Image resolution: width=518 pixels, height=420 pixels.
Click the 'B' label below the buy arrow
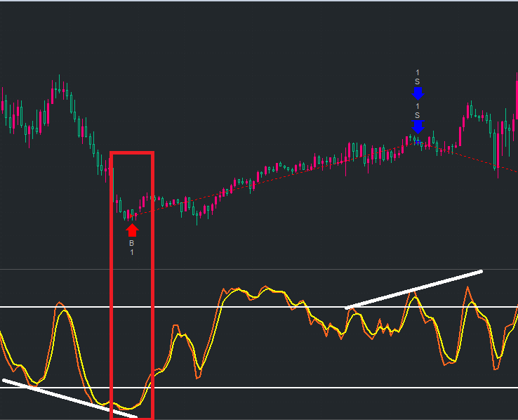point(131,243)
